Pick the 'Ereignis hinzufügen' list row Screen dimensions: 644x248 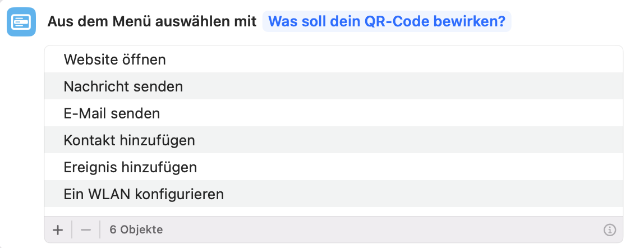click(x=333, y=167)
